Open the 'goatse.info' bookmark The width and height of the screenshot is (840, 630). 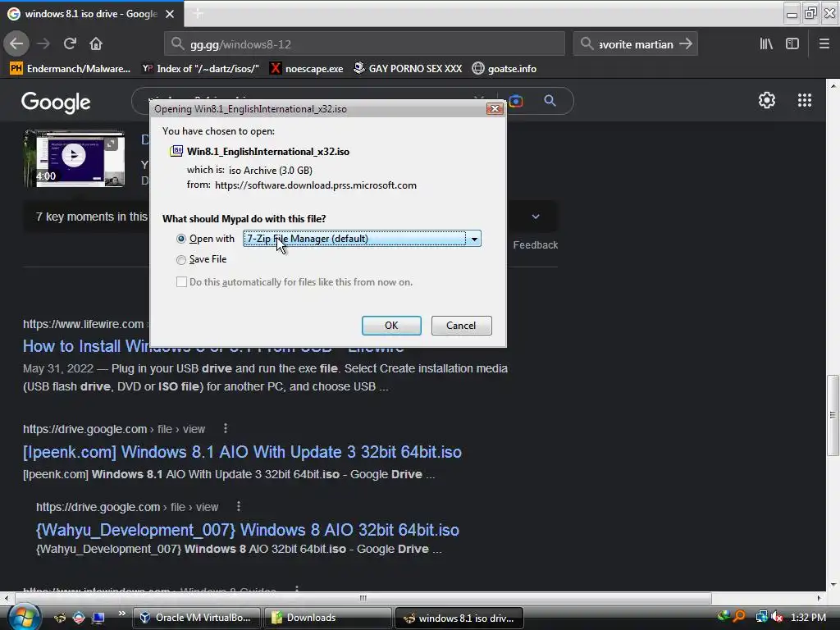pos(504,69)
